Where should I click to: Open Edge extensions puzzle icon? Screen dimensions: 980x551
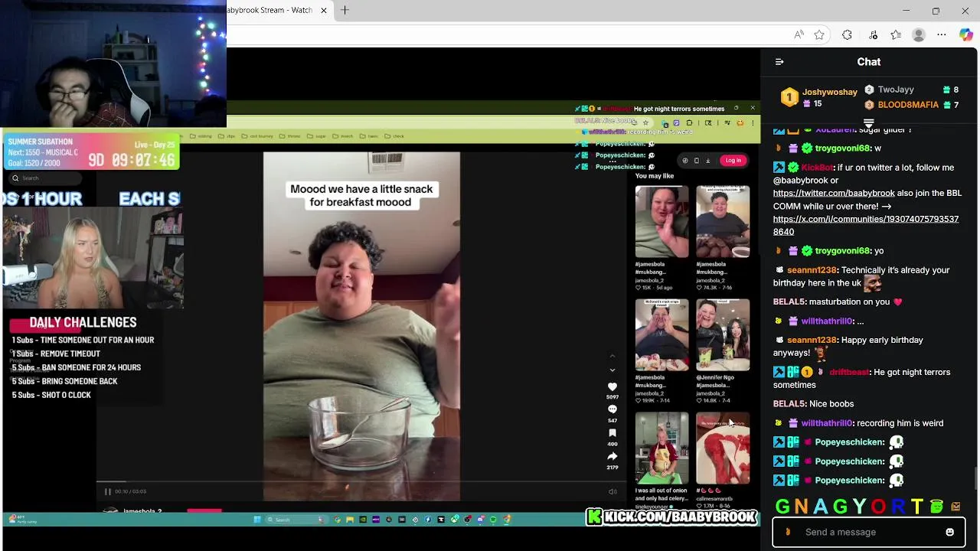(x=847, y=35)
